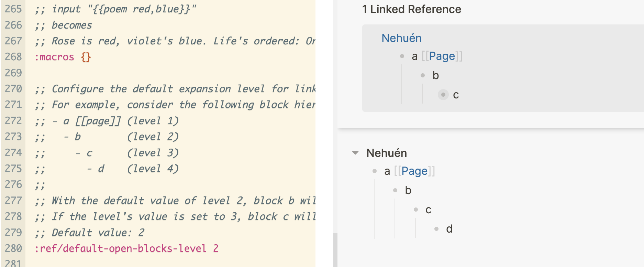Open the [[Page]] reference under the Nehuén heading
Screen dimensions: 644x267
[415, 171]
